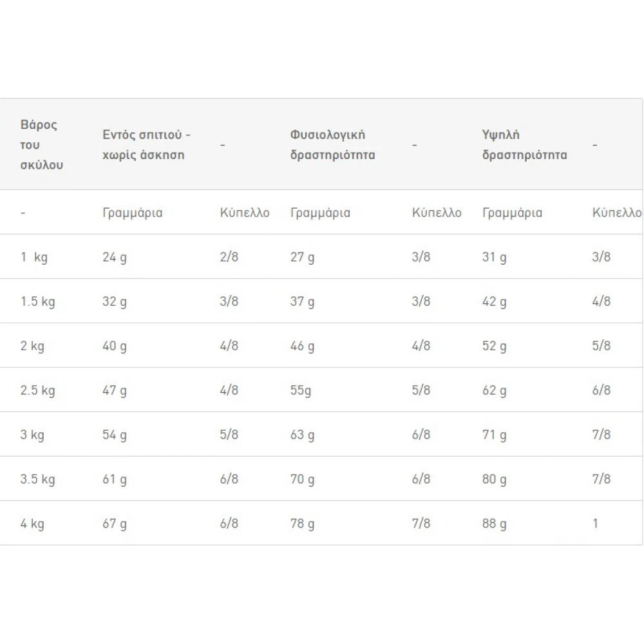This screenshot has width=644, height=644.
Task: Click the '78 g' normal activity cell
Action: (302, 523)
